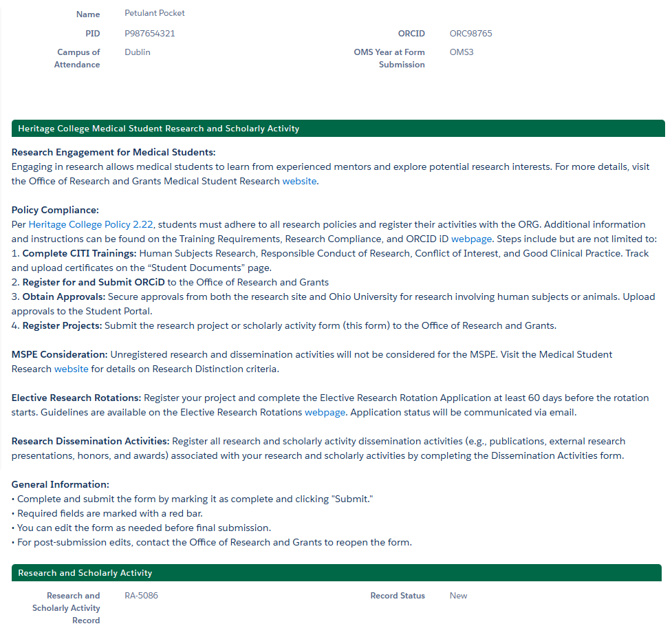Image resolution: width=672 pixels, height=626 pixels.
Task: Open the Elective Research Rotations webpage link
Action: click(x=325, y=412)
